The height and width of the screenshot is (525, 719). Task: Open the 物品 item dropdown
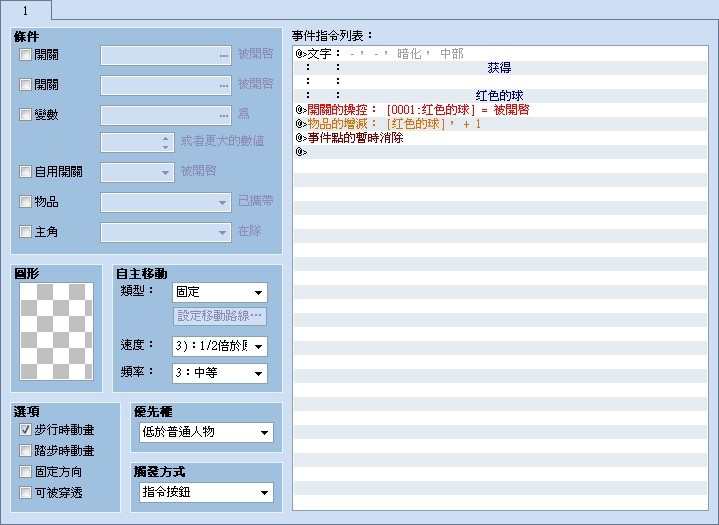pos(166,202)
